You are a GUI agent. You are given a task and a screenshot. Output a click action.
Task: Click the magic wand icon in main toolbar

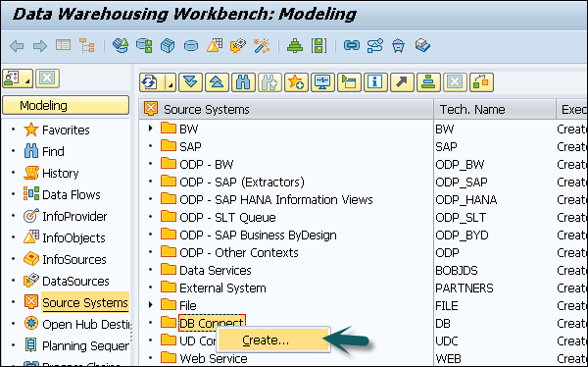[x=262, y=46]
